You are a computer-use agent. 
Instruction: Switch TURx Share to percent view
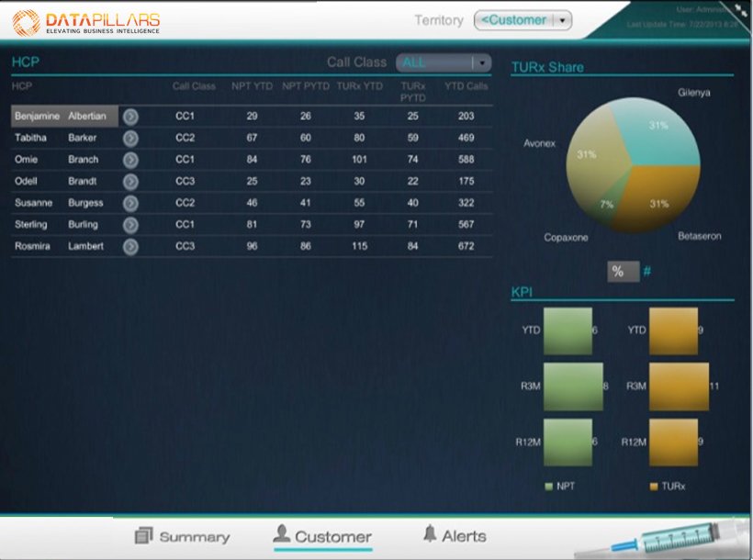point(623,272)
